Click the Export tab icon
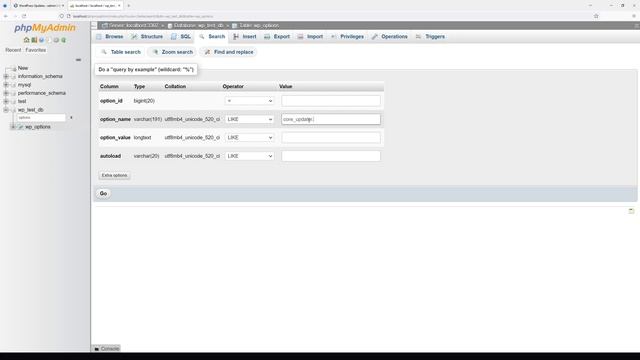Viewport: 640px width, 360px height. [x=267, y=37]
